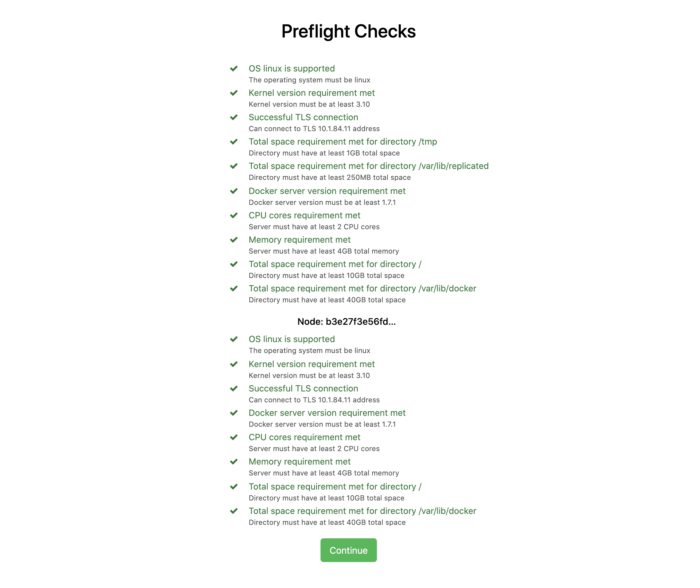700x588 pixels.
Task: Click the checkmark beside Successful TLS connection
Action: coord(234,117)
